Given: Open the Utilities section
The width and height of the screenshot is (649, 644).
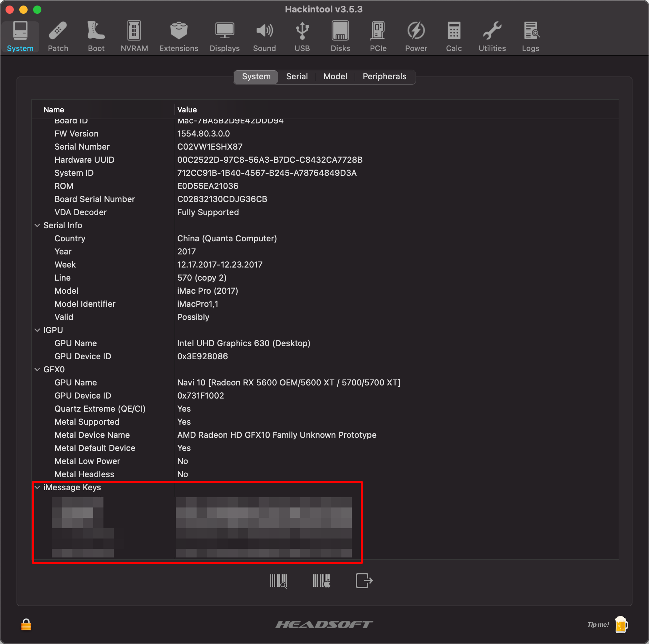Looking at the screenshot, I should pos(492,37).
